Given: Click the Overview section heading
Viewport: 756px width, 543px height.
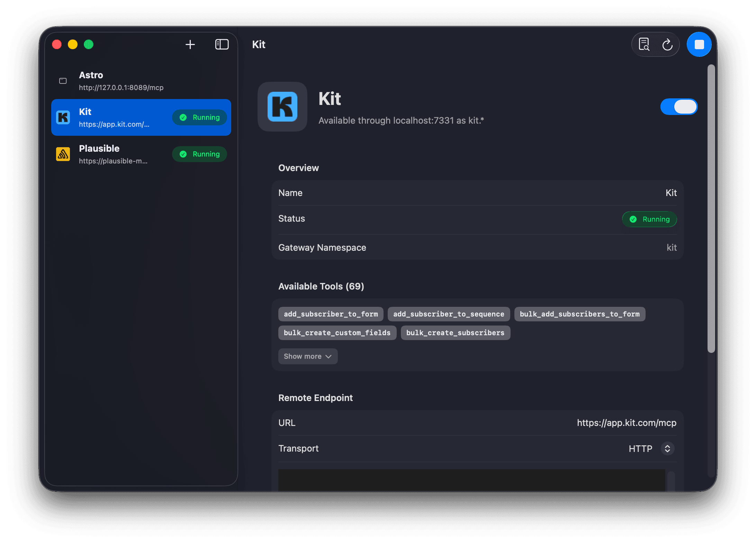Looking at the screenshot, I should tap(298, 168).
